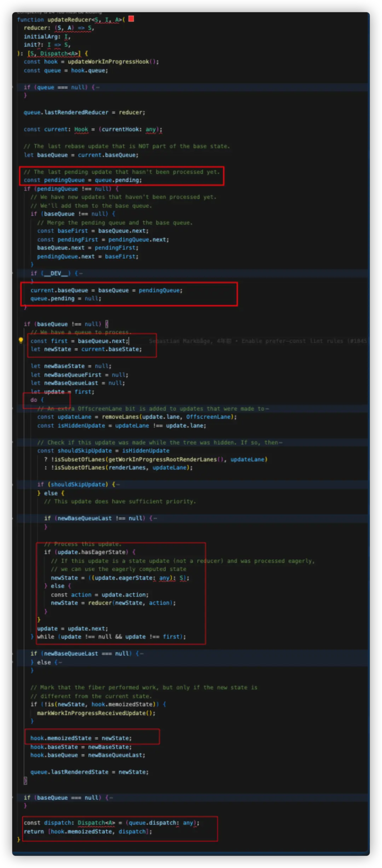Click 'getWorkInProgressRootRenderLanes' call
Image resolution: width=382 pixels, height=868 pixels.
162,459
